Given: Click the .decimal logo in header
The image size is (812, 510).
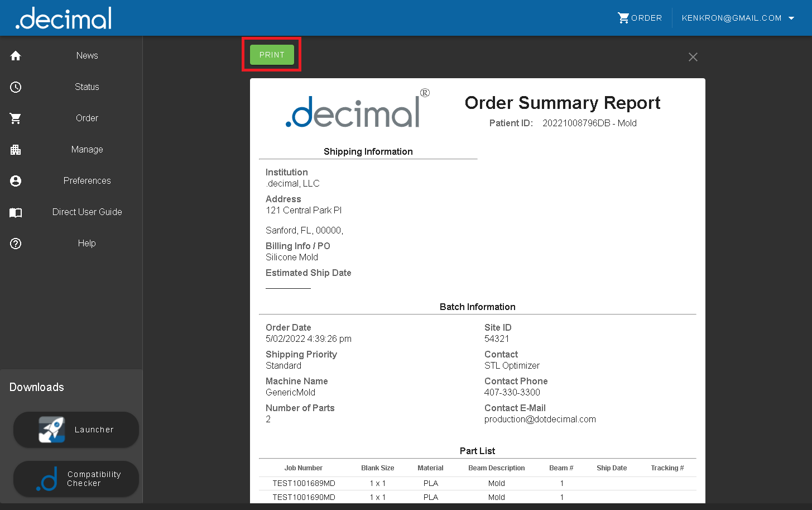Looking at the screenshot, I should pyautogui.click(x=64, y=19).
